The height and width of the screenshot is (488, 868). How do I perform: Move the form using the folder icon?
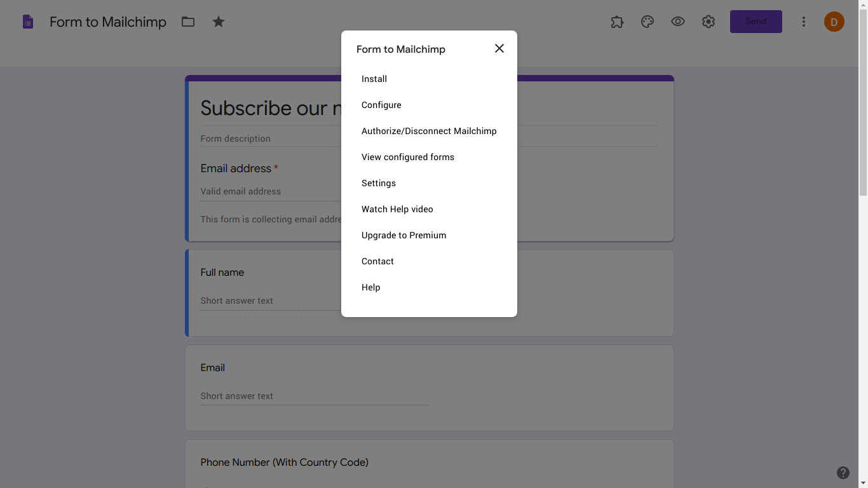(x=187, y=21)
